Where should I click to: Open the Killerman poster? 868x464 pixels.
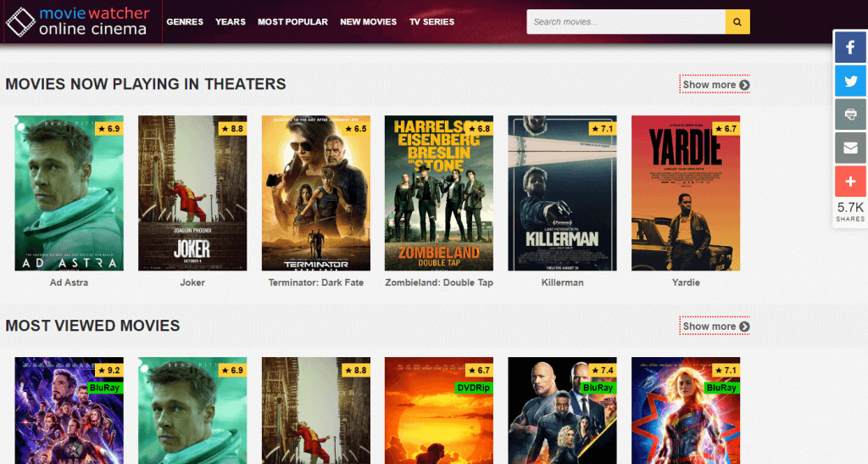(x=563, y=193)
